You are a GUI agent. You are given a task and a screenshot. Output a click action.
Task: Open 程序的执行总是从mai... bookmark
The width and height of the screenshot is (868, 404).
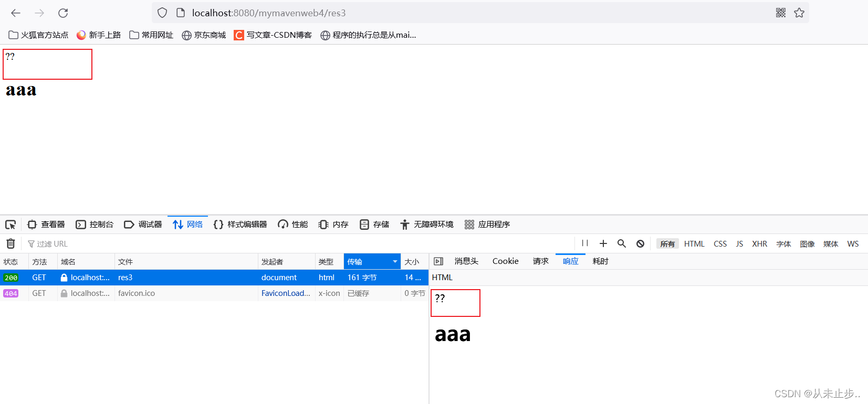(368, 35)
